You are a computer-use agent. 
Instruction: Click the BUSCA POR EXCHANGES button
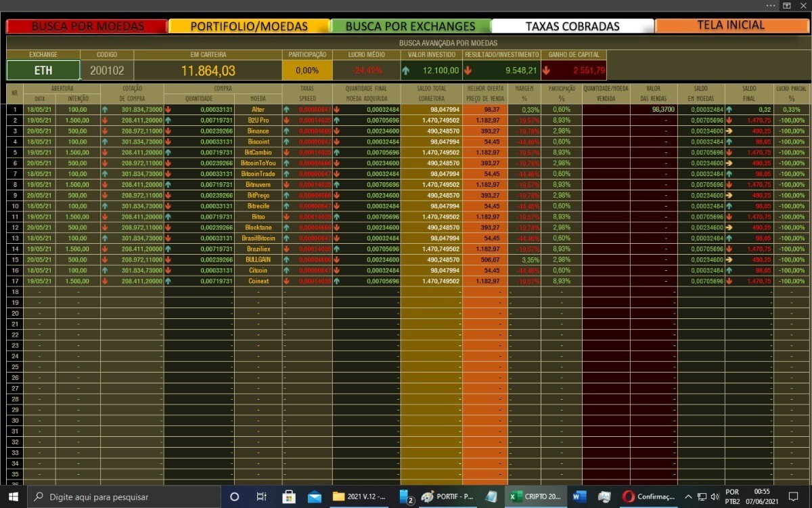[x=410, y=26]
